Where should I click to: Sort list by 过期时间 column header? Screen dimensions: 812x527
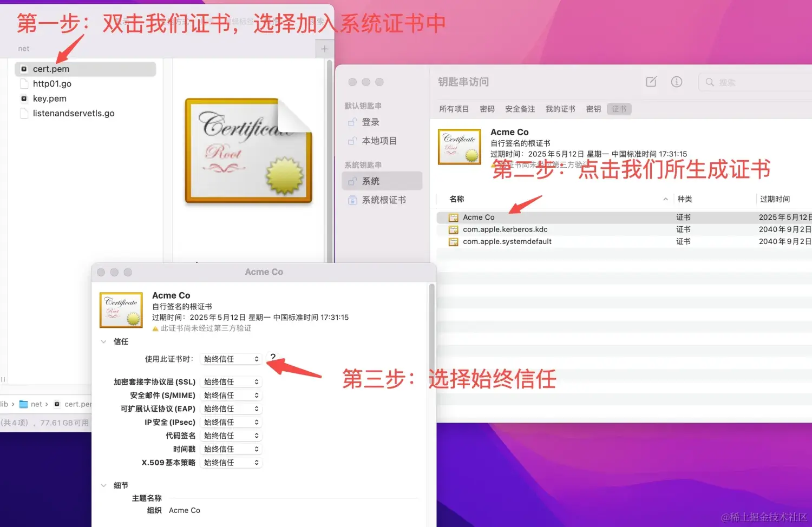tap(775, 199)
